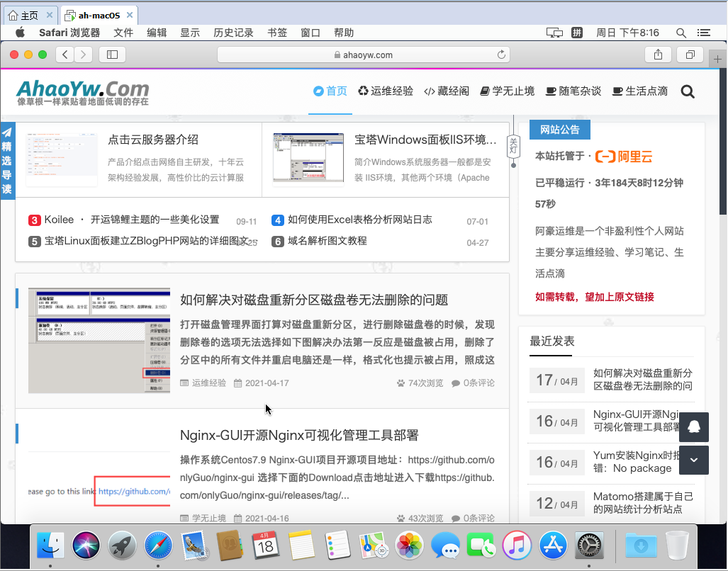Open Spotlight search in the menu bar
The height and width of the screenshot is (571, 728).
[x=681, y=33]
